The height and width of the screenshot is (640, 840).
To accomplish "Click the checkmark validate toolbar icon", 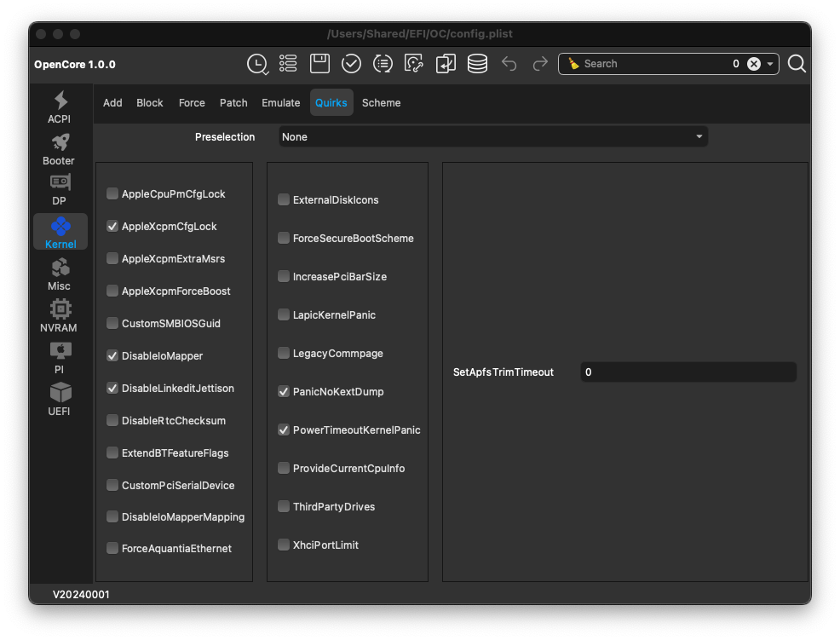I will [352, 64].
